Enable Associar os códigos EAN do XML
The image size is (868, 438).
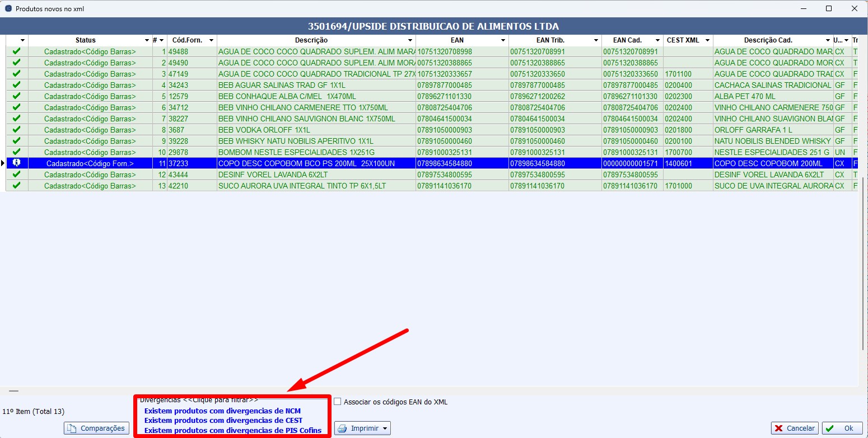click(x=337, y=402)
